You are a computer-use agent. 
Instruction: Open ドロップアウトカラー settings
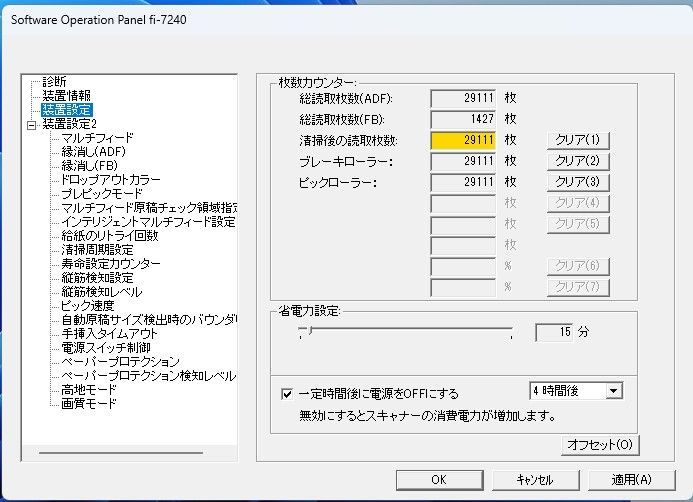click(x=110, y=180)
